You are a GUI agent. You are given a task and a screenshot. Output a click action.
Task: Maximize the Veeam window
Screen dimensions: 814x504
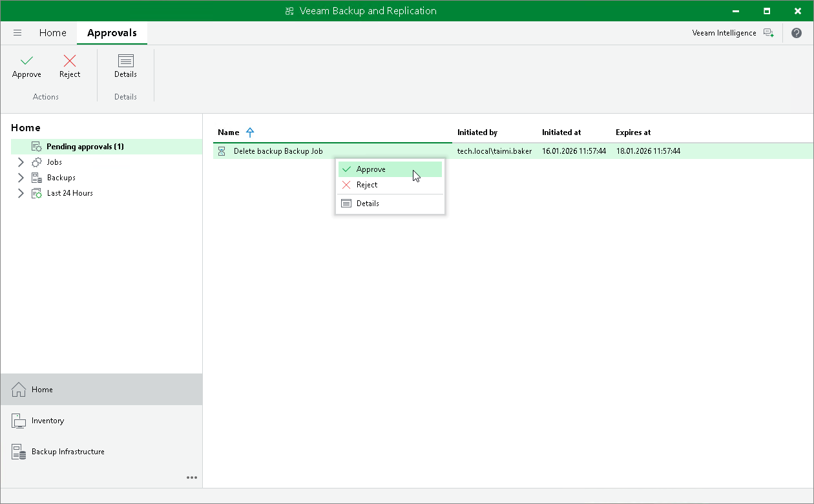(x=767, y=11)
